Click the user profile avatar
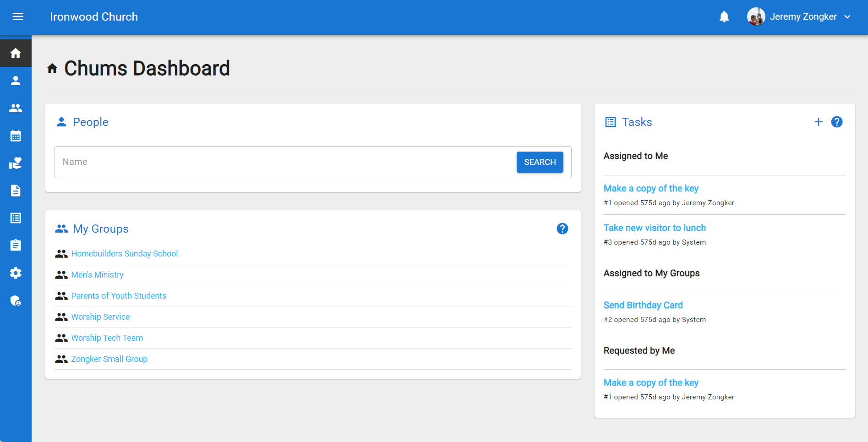Viewport: 868px width, 442px height. pos(756,17)
